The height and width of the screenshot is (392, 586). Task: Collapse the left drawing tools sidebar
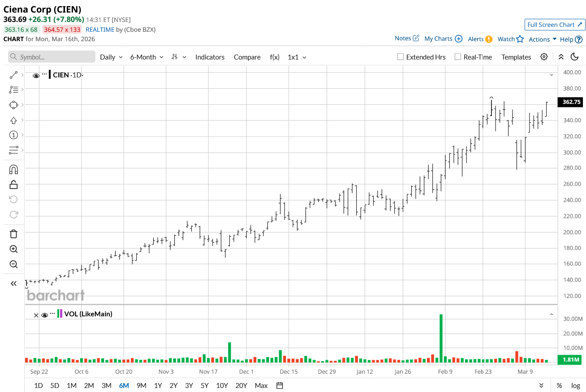pos(13,283)
